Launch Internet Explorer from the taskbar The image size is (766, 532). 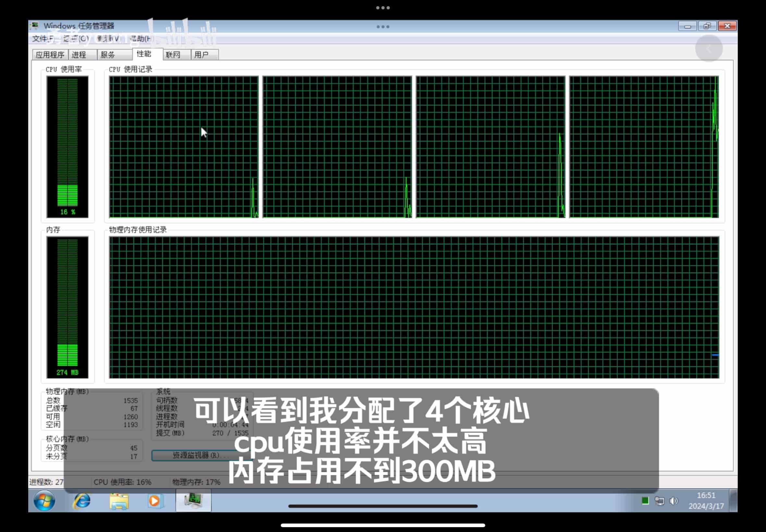point(82,501)
